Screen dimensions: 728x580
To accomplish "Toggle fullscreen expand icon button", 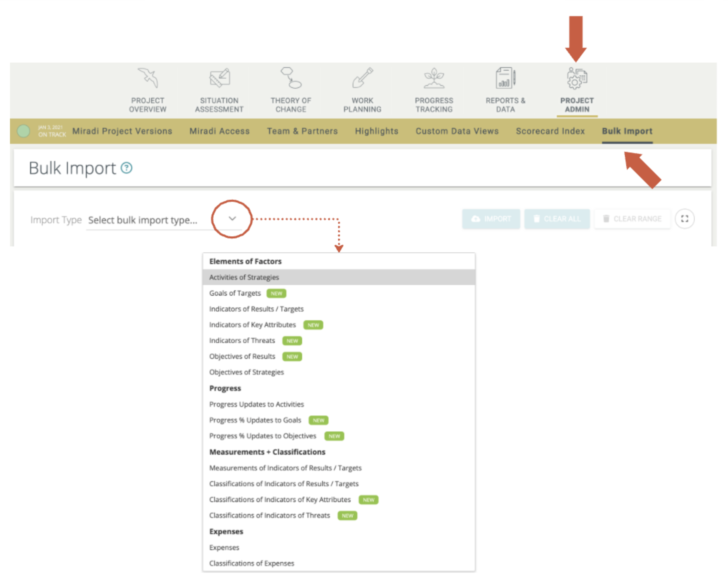I will pos(684,219).
